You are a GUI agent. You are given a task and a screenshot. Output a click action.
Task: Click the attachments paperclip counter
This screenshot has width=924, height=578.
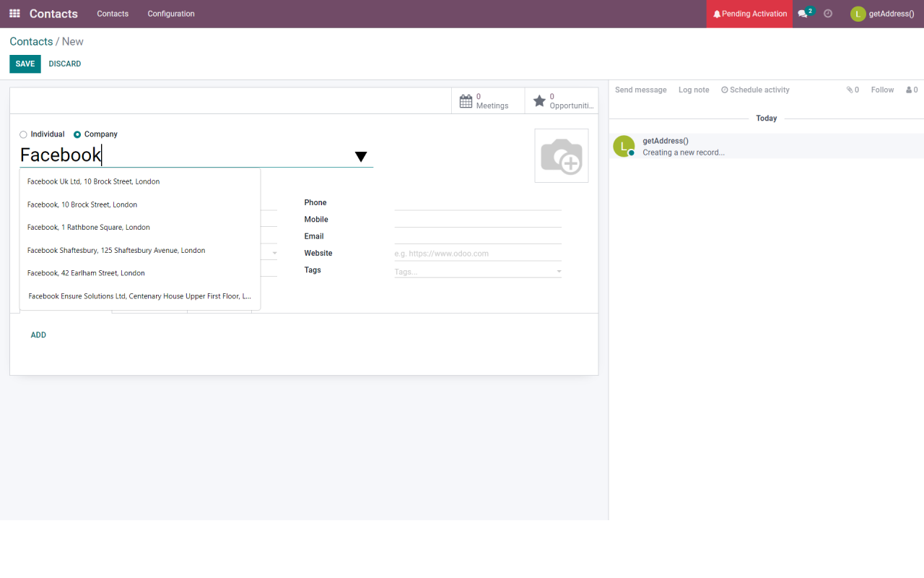click(853, 90)
